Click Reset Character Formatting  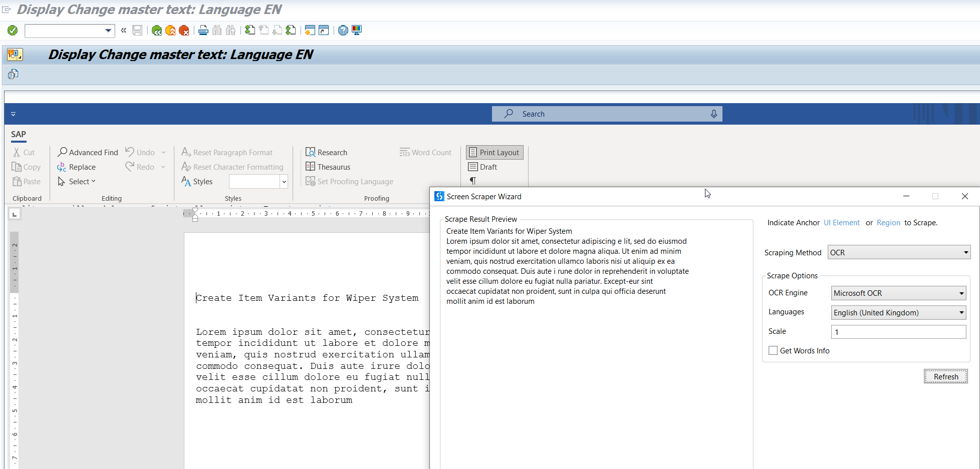pyautogui.click(x=232, y=167)
